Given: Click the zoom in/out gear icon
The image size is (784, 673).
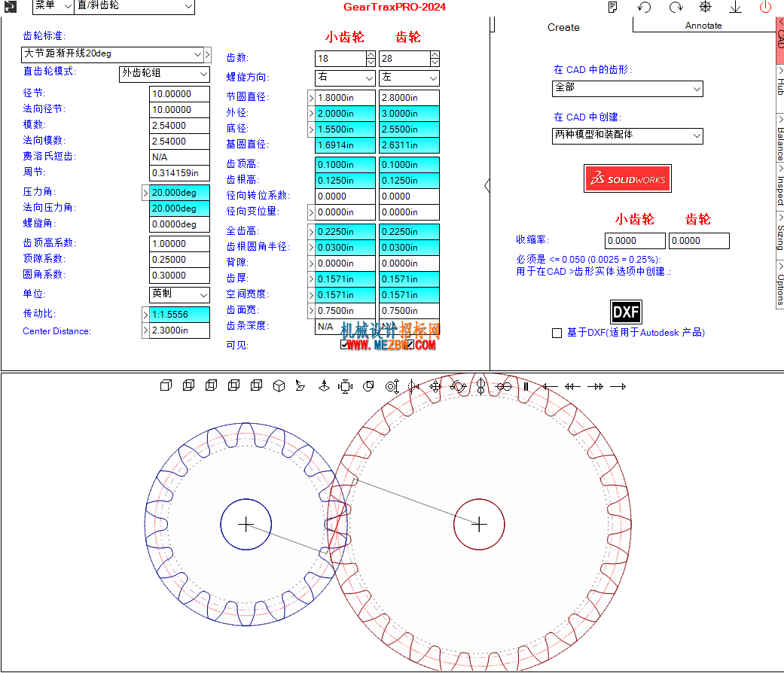Looking at the screenshot, I should pyautogui.click(x=392, y=386).
